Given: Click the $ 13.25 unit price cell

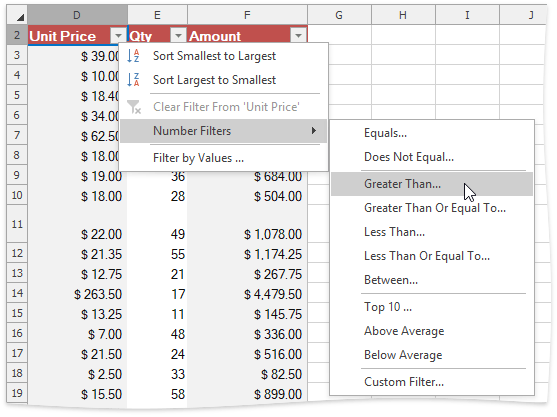Looking at the screenshot, I should click(77, 314).
